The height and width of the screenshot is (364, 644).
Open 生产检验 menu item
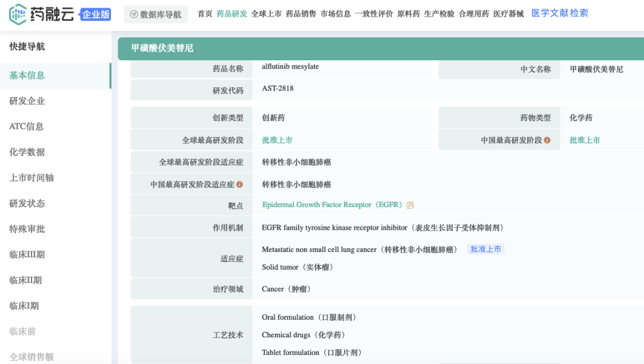(439, 14)
